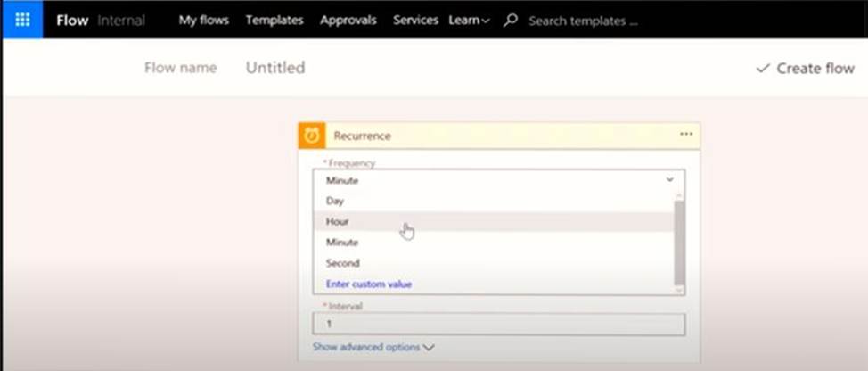This screenshot has height=371, width=868.
Task: Click the search magnifier icon
Action: [x=511, y=21]
